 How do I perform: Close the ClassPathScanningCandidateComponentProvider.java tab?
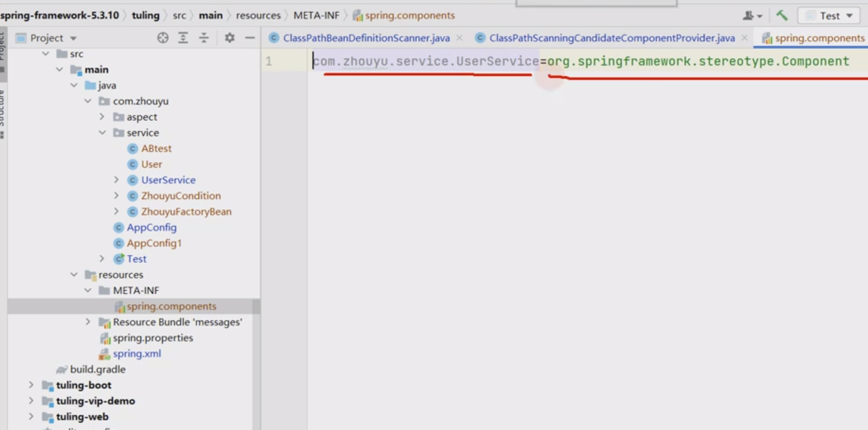745,38
